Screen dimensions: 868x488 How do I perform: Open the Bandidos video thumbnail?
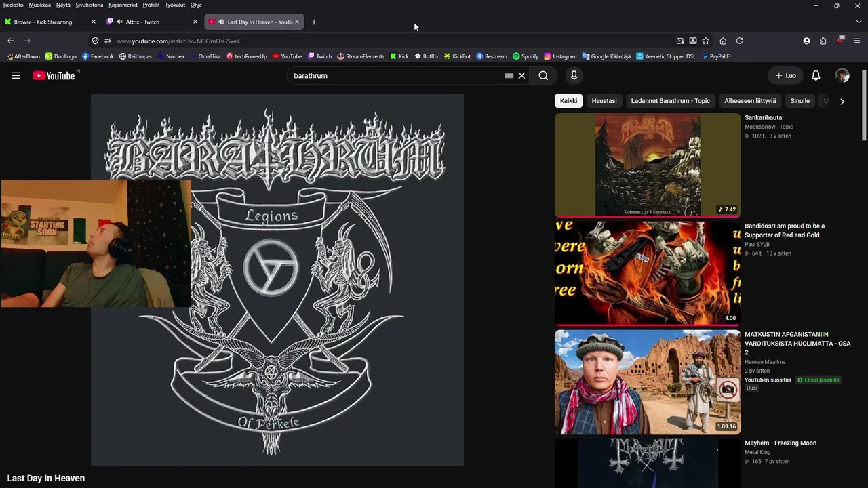point(648,274)
